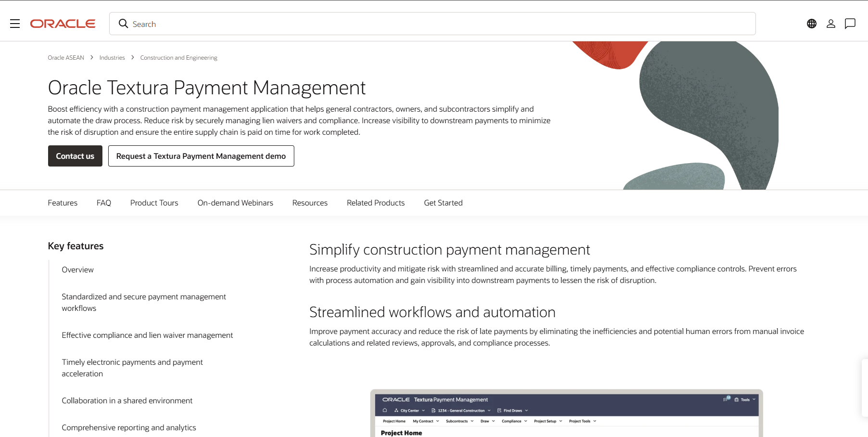
Task: Expand the Compliance dropdown in screenshot
Action: [x=514, y=421]
